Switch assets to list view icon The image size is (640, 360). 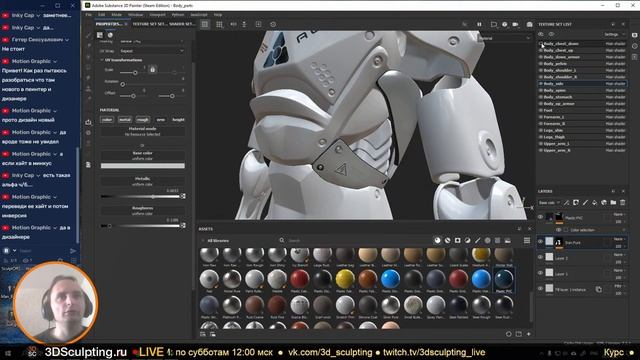point(527,240)
